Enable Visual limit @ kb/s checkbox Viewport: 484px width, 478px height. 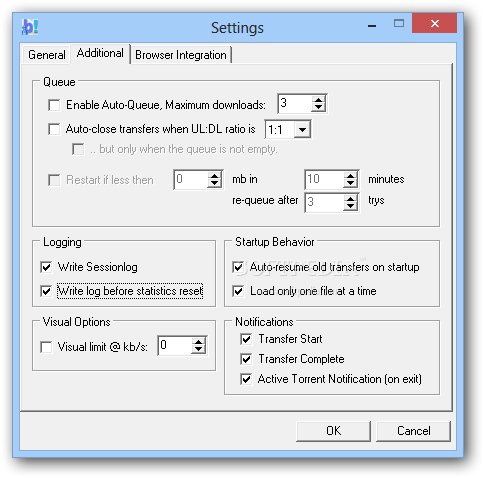tap(46, 347)
